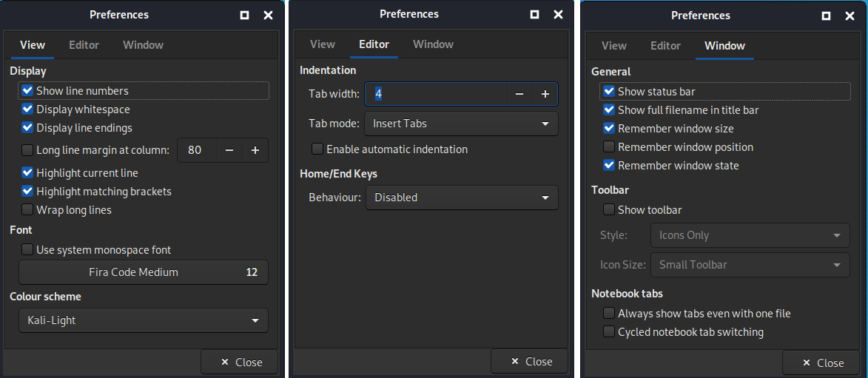Viewport: 868px width, 378px height.
Task: Open the Kali-Light colour scheme dropdown
Action: tap(143, 321)
